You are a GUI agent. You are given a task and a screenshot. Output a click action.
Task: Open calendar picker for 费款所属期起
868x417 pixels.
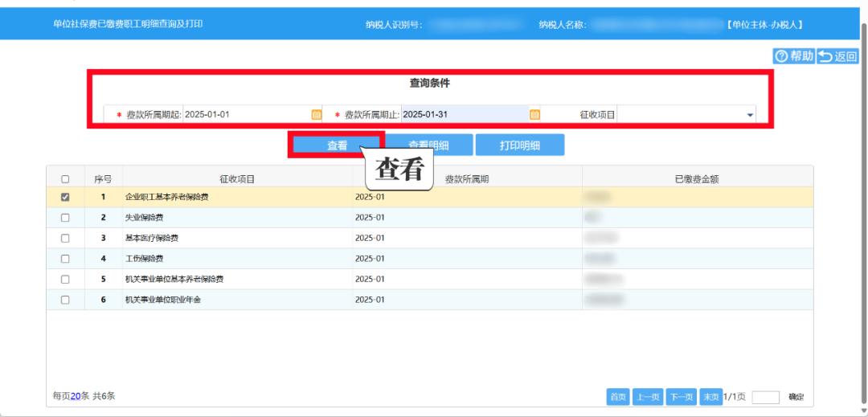coord(316,114)
